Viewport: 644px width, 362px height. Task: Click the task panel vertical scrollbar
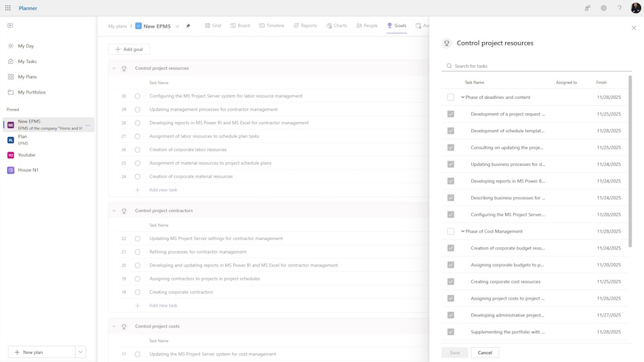click(x=630, y=161)
